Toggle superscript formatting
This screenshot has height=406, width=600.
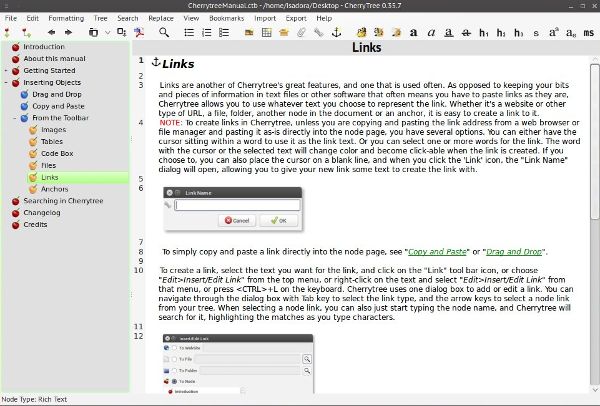(553, 33)
